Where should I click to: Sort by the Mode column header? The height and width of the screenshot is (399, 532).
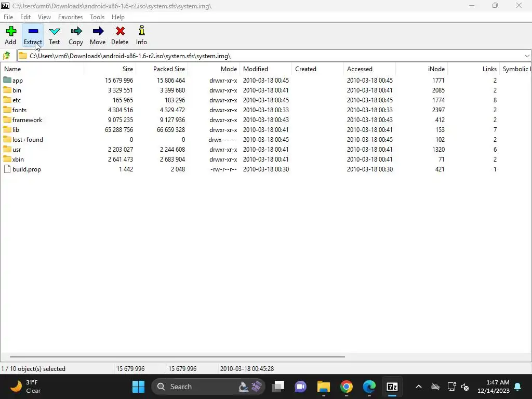(214, 69)
